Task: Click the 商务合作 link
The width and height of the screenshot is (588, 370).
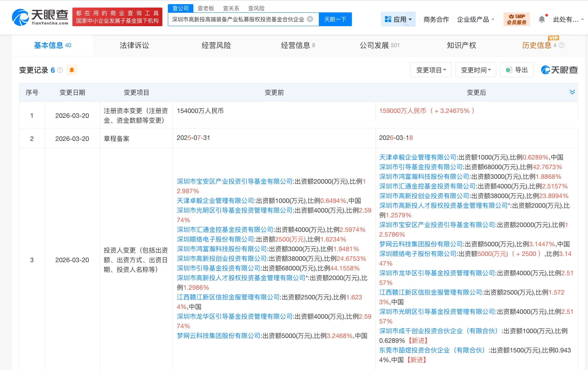Action: point(436,20)
